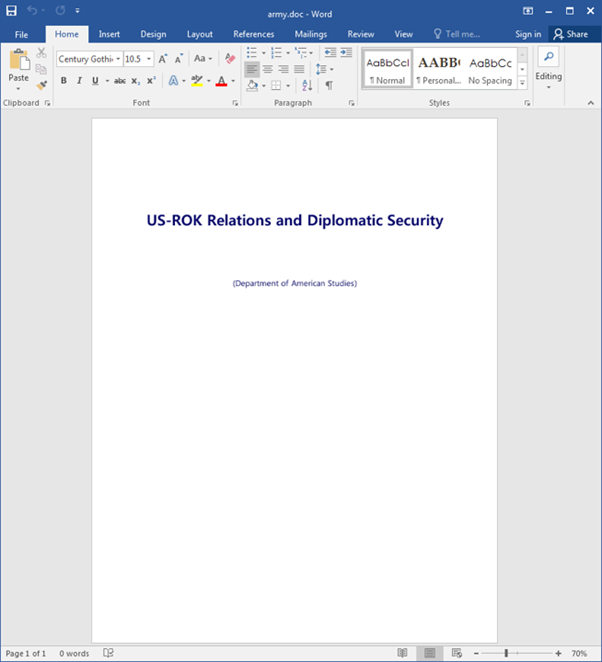
Task: Click the document title heading text
Action: [x=294, y=221]
